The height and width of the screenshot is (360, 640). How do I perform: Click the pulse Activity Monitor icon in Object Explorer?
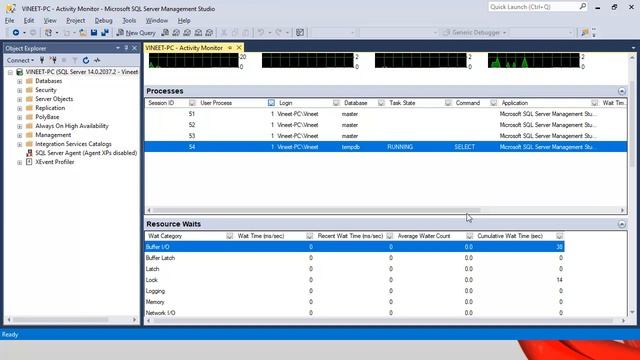click(x=97, y=60)
